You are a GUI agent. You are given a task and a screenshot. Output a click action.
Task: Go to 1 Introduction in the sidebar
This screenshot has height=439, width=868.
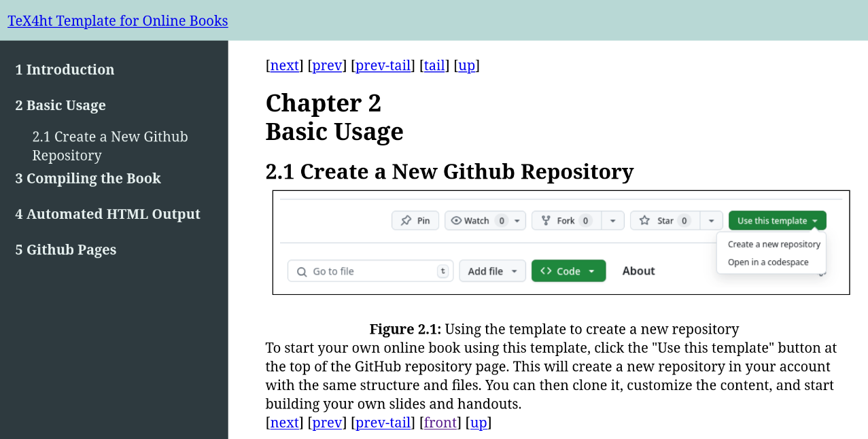65,70
